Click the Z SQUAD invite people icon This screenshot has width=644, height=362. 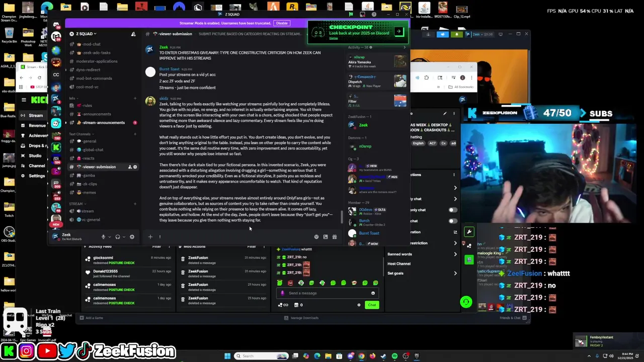click(133, 34)
